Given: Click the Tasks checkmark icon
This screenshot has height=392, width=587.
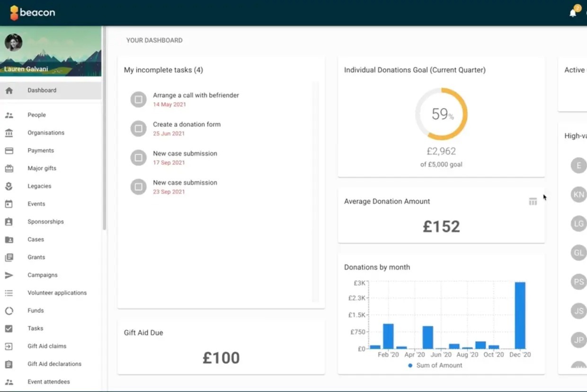Looking at the screenshot, I should pos(9,329).
